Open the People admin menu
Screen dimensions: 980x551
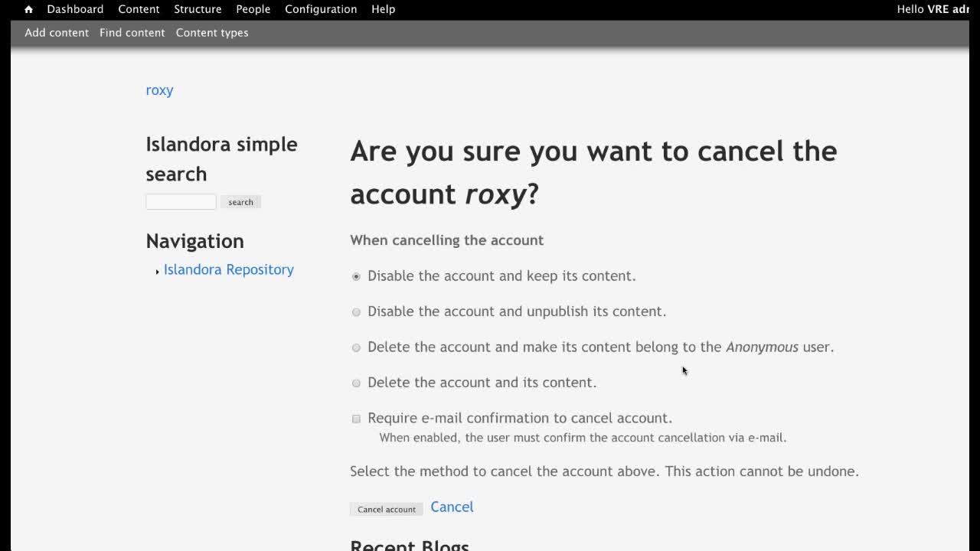tap(253, 9)
